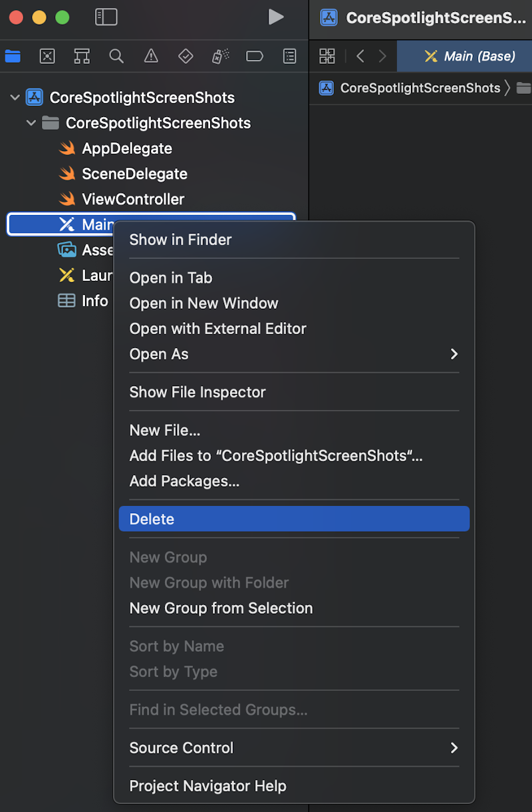
Task: Click Show in Finder
Action: coord(180,239)
